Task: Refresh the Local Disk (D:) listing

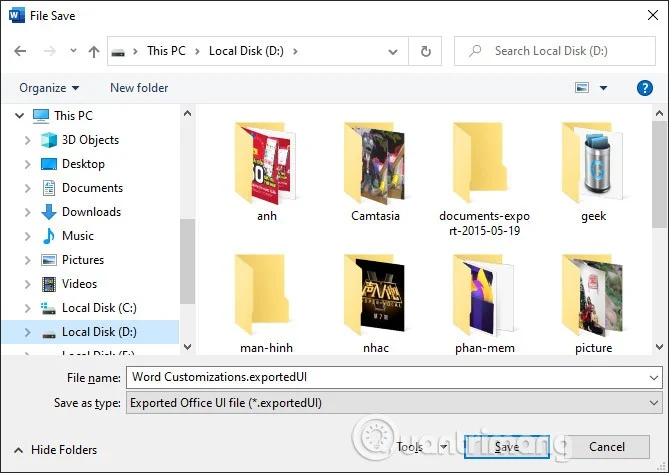Action: [x=425, y=52]
